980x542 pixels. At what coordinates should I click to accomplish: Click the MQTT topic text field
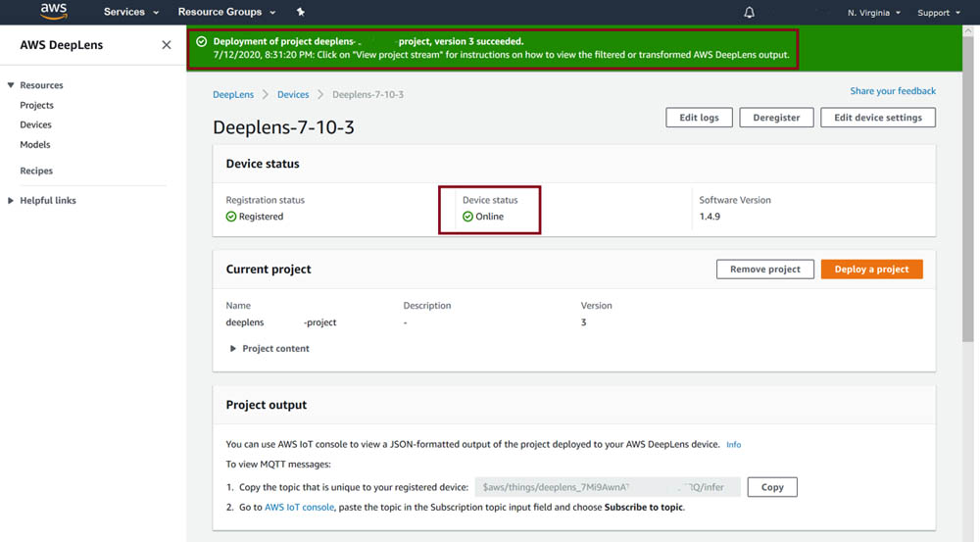tap(608, 487)
